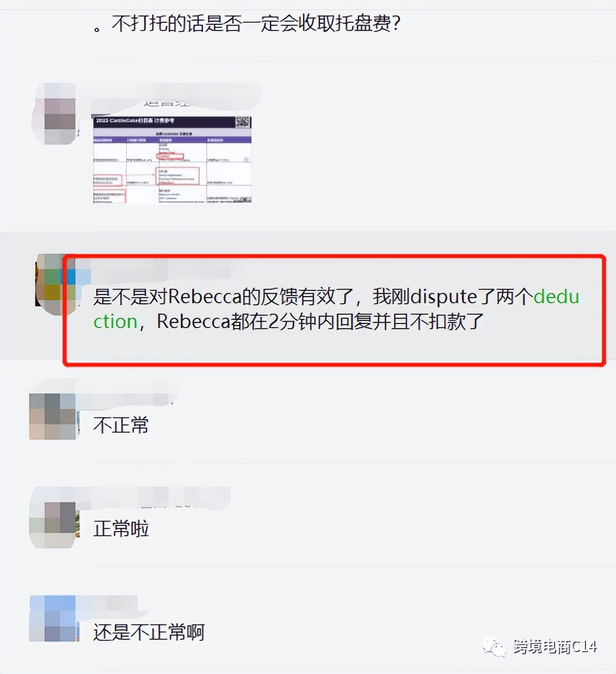Screen dimensions: 616x674
Task: Tap the colorful avatar beside Rebecca message
Action: pyautogui.click(x=55, y=285)
